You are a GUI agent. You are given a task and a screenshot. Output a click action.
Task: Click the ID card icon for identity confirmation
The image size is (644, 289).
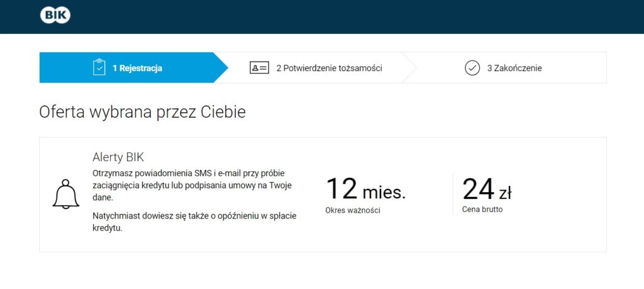coord(259,68)
